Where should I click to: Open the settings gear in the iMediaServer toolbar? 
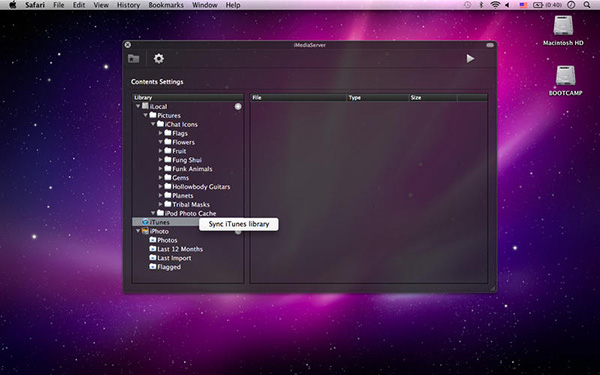click(x=158, y=59)
